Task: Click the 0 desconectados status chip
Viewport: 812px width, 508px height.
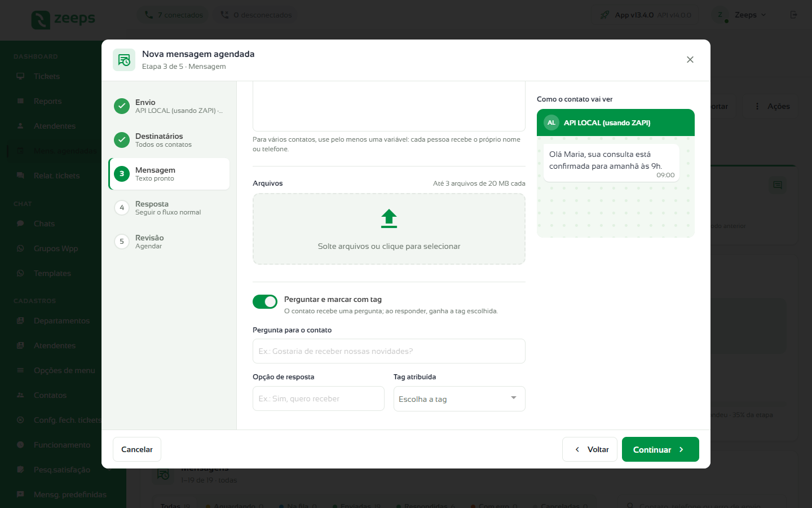Action: [257, 15]
